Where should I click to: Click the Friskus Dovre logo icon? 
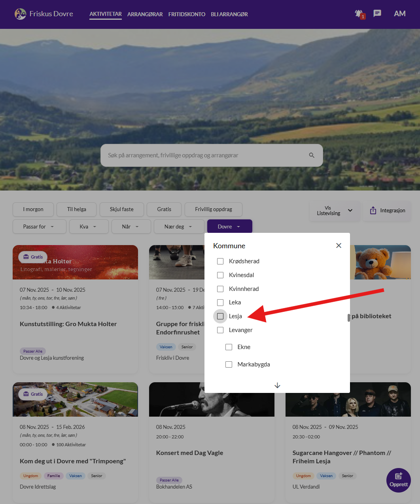20,14
